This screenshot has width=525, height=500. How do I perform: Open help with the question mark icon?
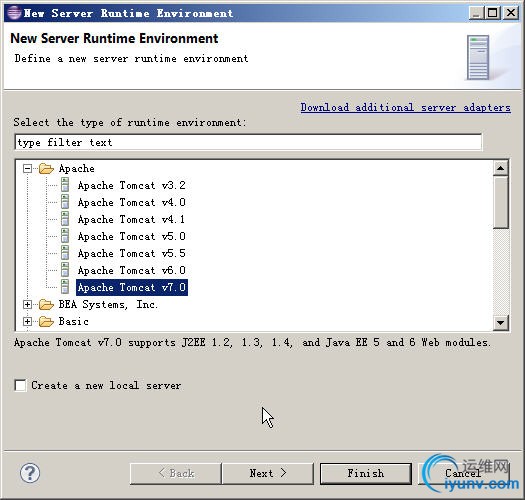tap(30, 473)
